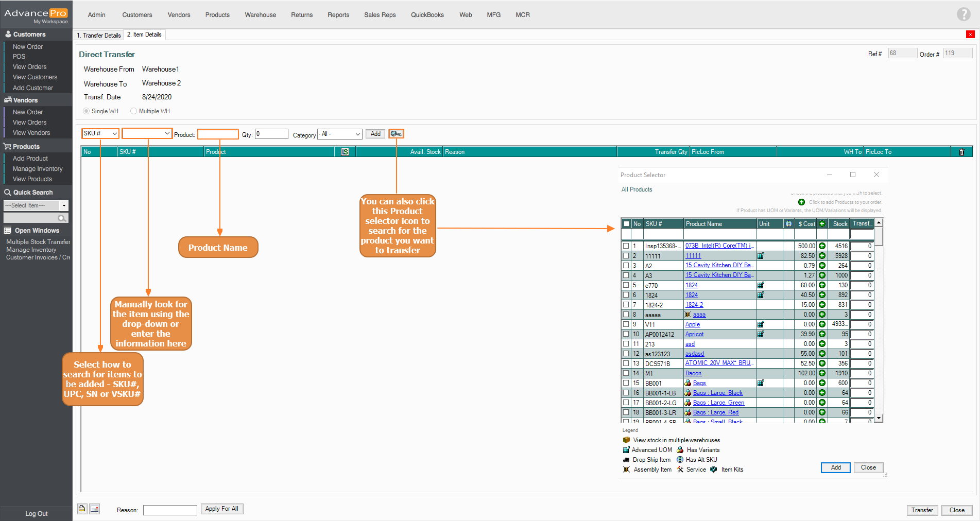This screenshot has height=521, width=980.
Task: Click green plus icon for SKU 11111
Action: pos(822,256)
